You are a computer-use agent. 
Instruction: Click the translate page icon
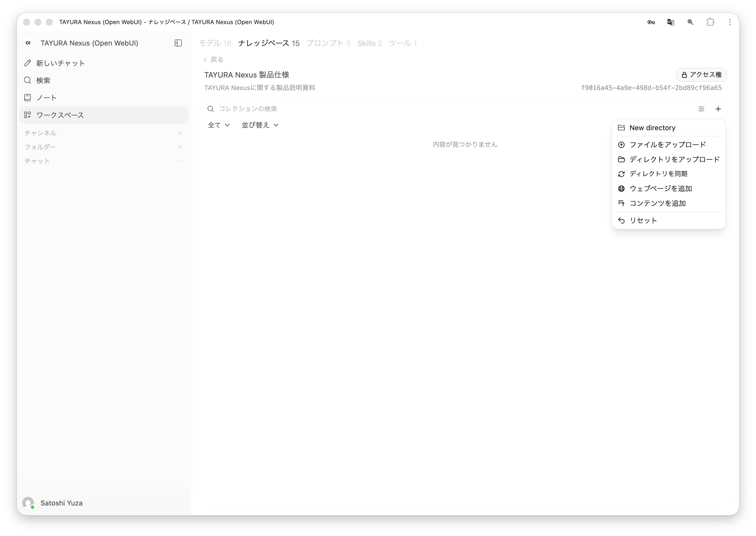pyautogui.click(x=671, y=22)
